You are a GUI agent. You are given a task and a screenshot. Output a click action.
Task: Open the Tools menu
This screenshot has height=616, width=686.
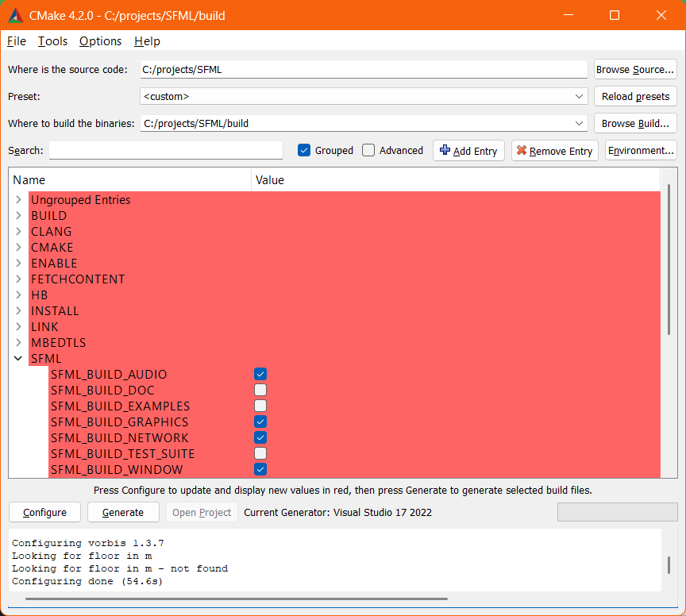(52, 41)
